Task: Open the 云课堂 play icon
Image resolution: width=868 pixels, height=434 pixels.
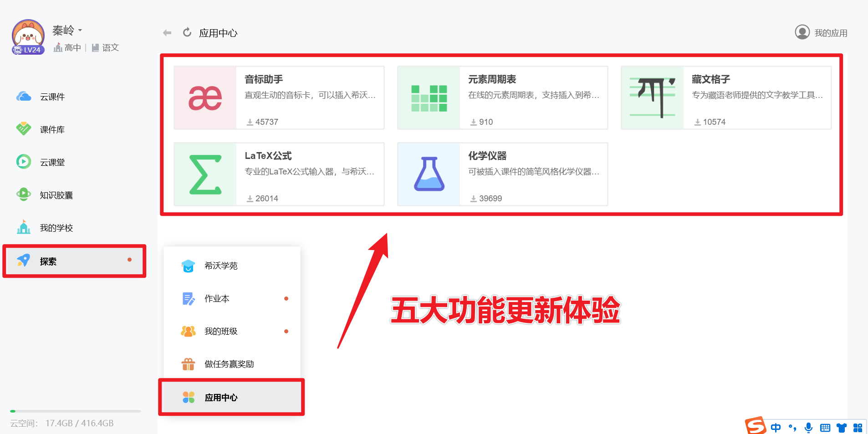Action: 24,162
